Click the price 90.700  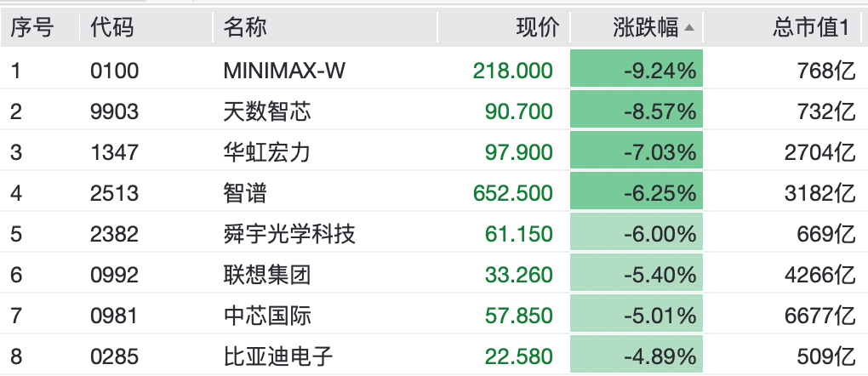coord(519,111)
